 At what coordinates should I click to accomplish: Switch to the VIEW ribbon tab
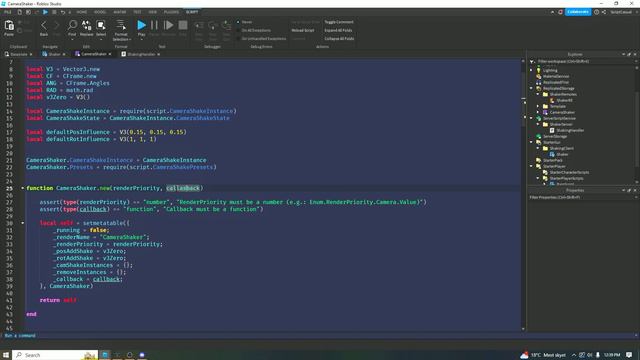153,12
